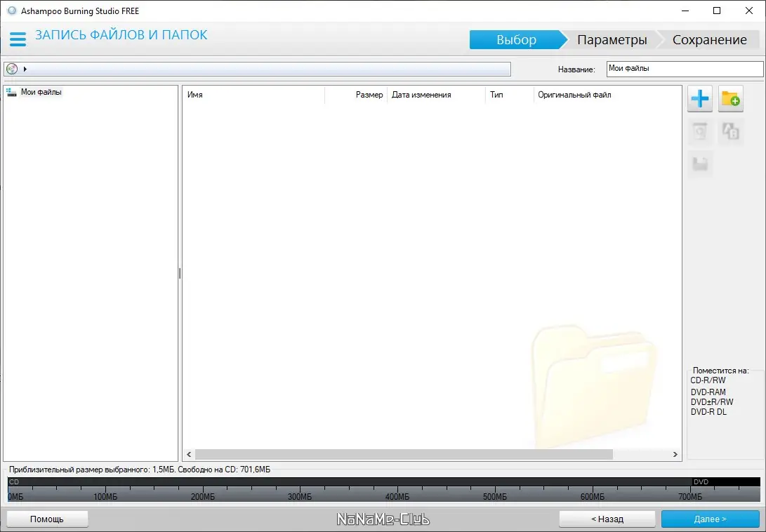
Task: Click the Далее button
Action: point(711,519)
